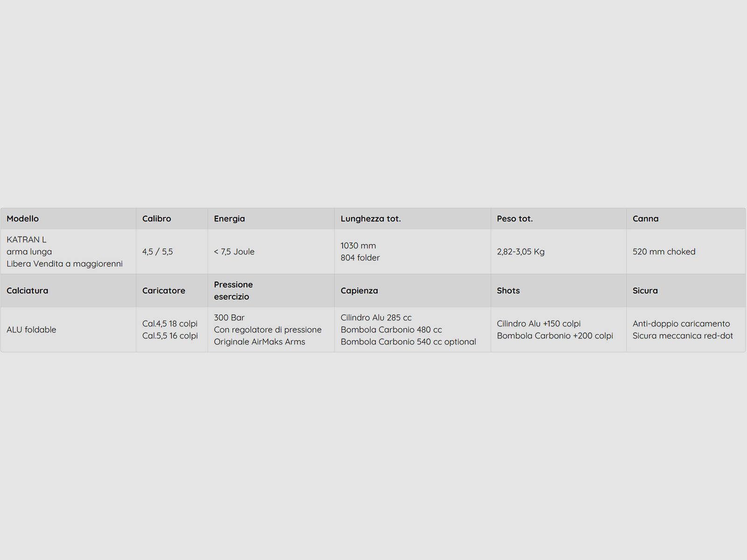Select the 520 mm choked cell

point(686,252)
